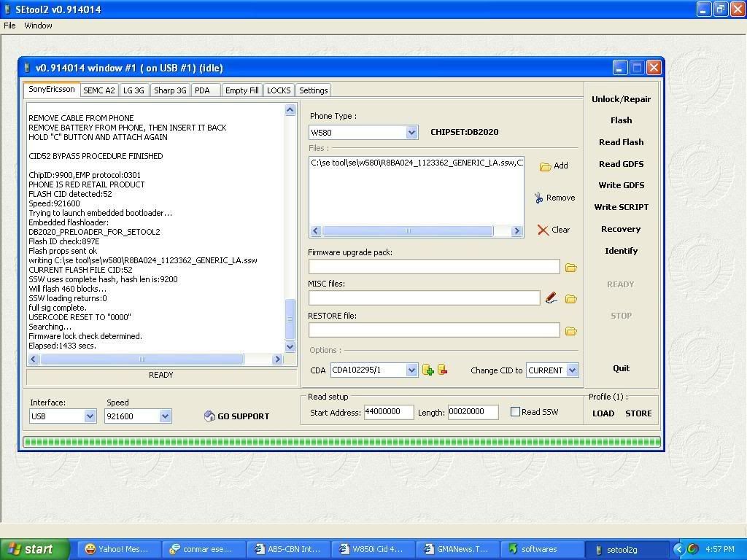Open ABS-CBN Int... taskbar window
Screen dimensions: 747x560
point(287,549)
